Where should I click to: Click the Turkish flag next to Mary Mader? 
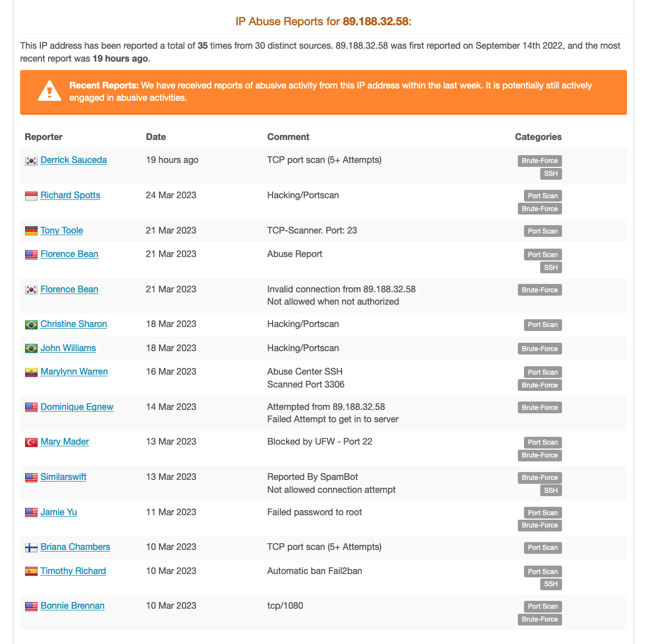click(31, 442)
